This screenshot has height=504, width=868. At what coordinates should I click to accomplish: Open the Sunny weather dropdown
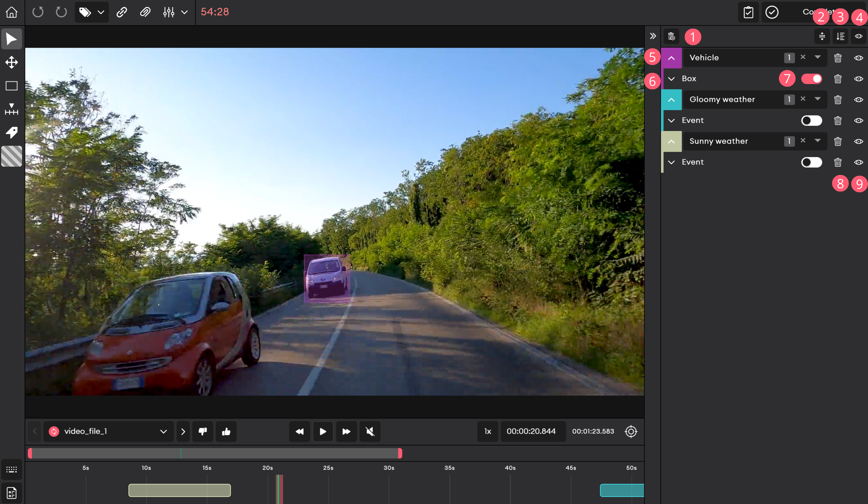[818, 140]
